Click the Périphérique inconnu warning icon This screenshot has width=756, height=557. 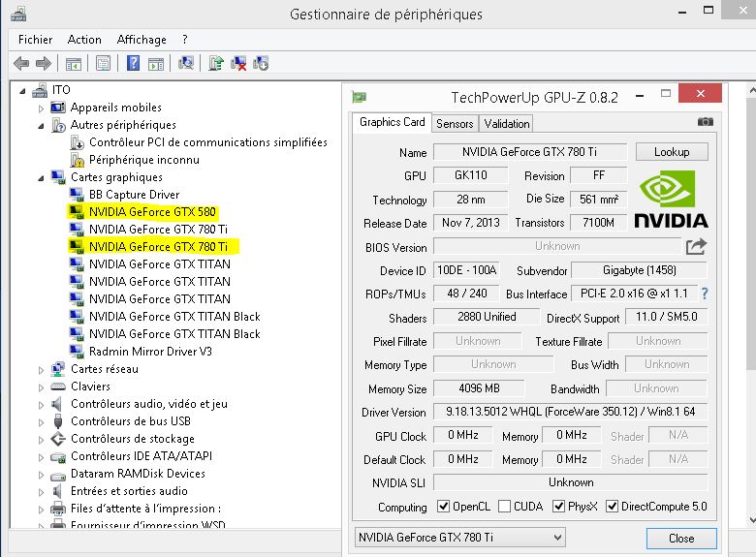78,160
